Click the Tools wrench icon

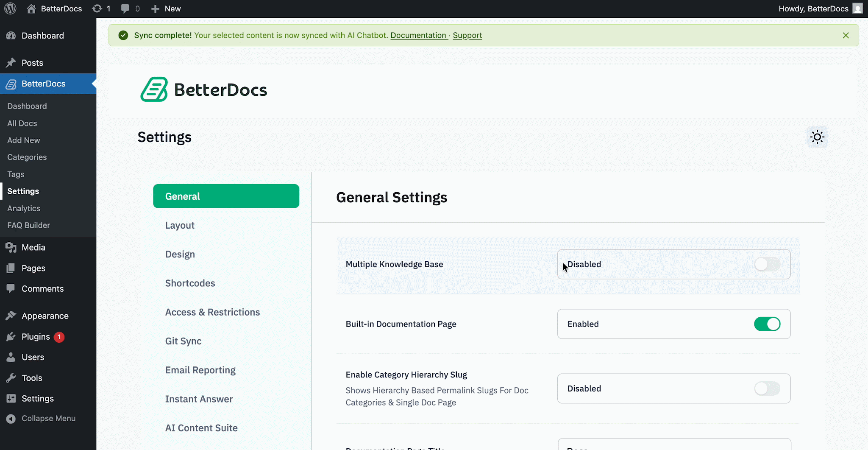[11, 378]
